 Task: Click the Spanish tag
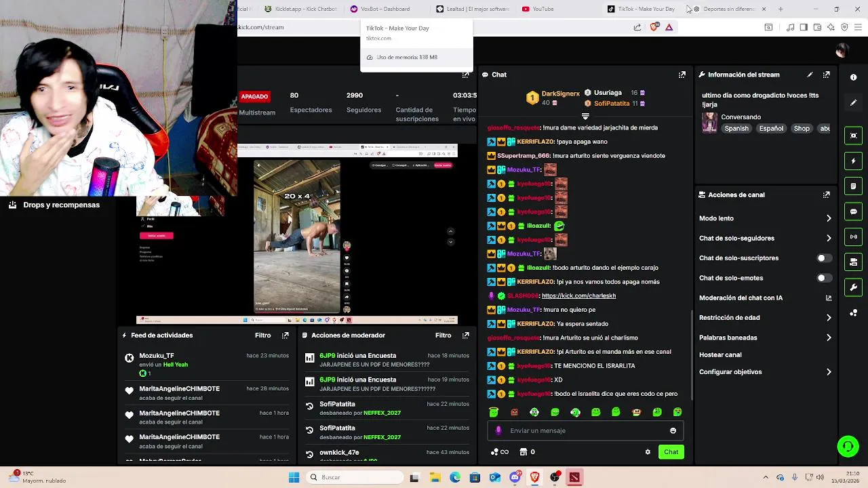[736, 129]
